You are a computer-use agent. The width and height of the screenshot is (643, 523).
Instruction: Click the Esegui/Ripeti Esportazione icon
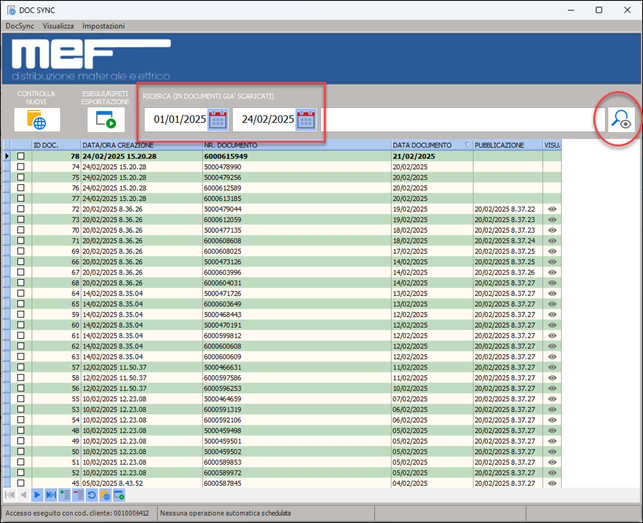pos(106,120)
